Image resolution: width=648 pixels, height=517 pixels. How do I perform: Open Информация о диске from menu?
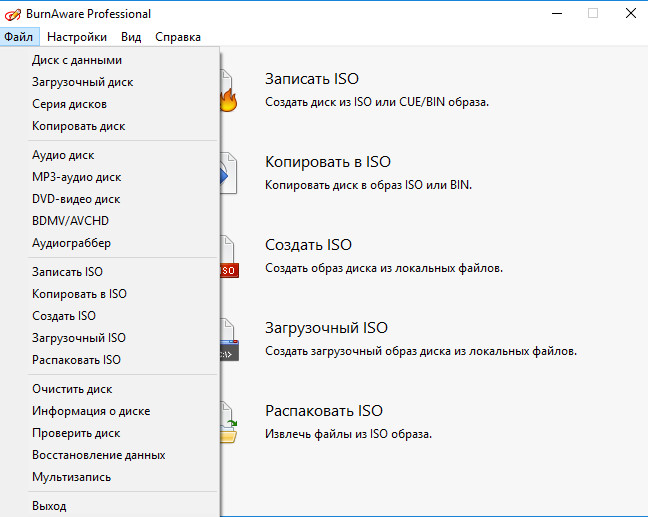pos(110,411)
